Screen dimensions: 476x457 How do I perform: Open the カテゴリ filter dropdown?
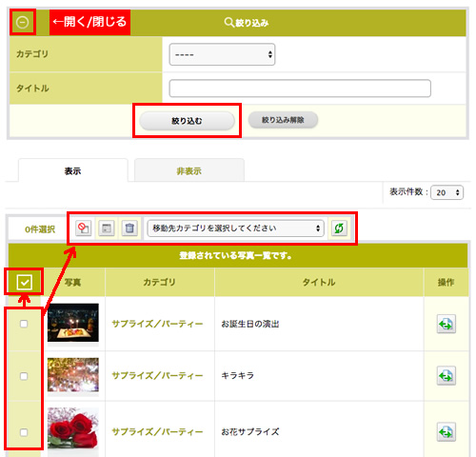click(x=222, y=54)
